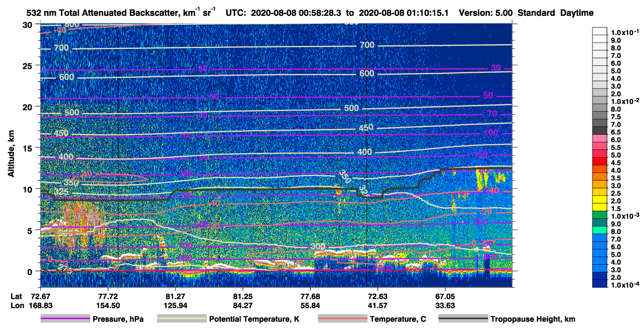644x330 pixels.
Task: Click the altitude axis tick label 5
Action: 31,230
